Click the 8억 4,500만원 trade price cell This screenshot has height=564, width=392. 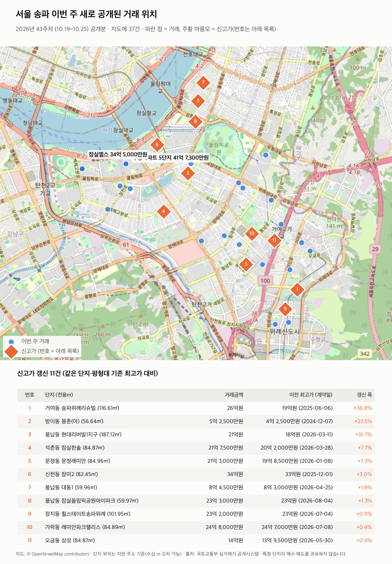point(226,488)
